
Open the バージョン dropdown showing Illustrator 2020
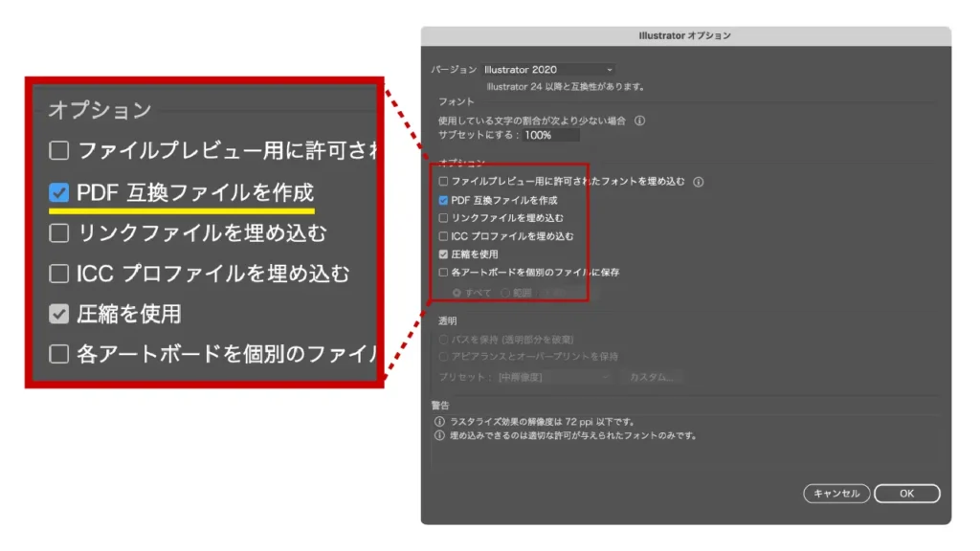pos(548,70)
